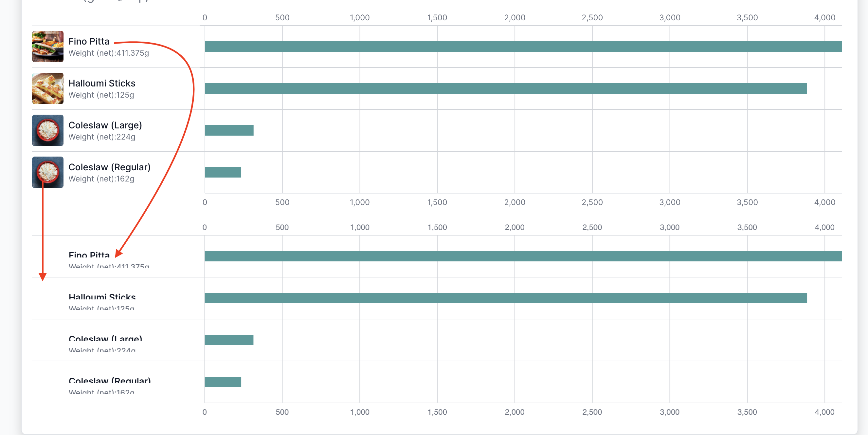Select the Halloumi Sticks label in the top chart
868x435 pixels.
tap(102, 83)
